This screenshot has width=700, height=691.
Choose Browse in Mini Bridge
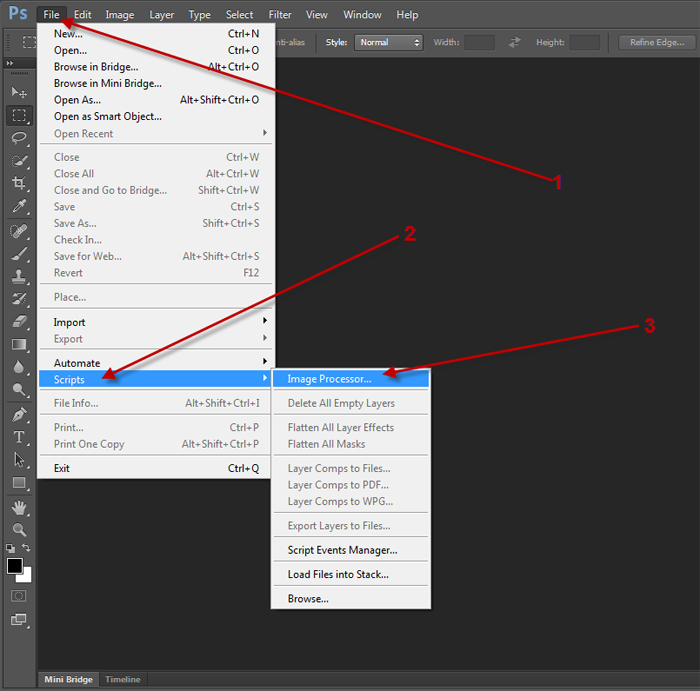[156, 83]
